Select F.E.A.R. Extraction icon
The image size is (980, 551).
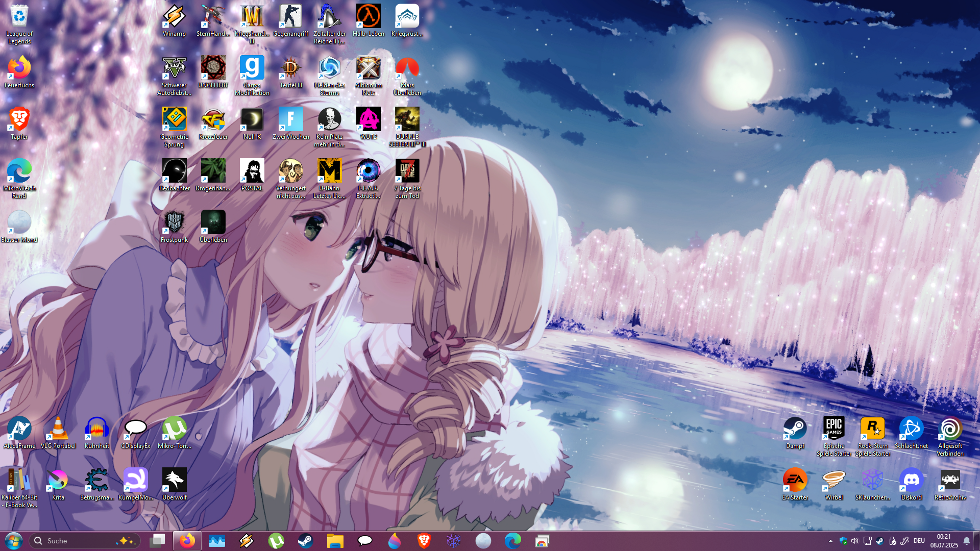coord(369,179)
